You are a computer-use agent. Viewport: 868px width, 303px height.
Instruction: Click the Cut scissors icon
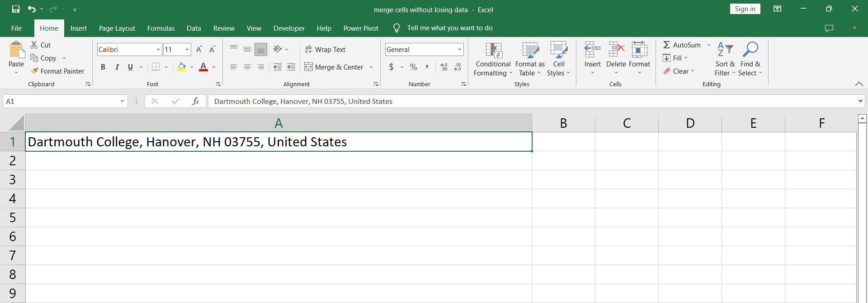(34, 45)
